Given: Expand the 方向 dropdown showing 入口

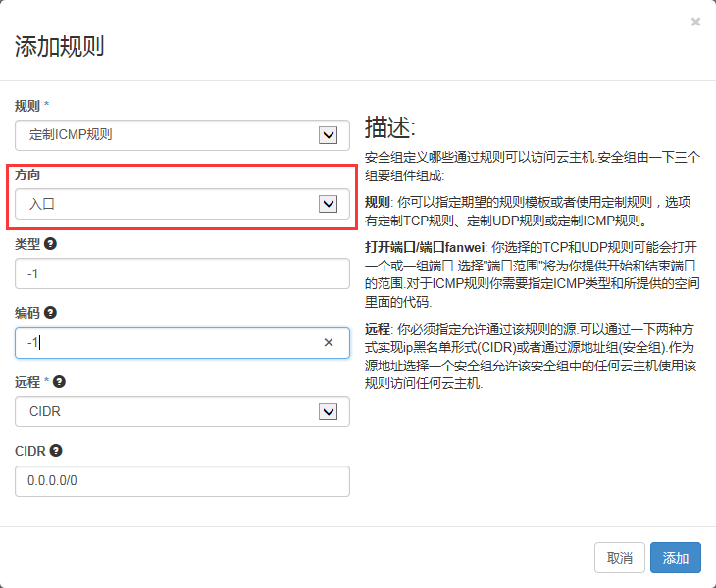Looking at the screenshot, I should coord(182,204).
